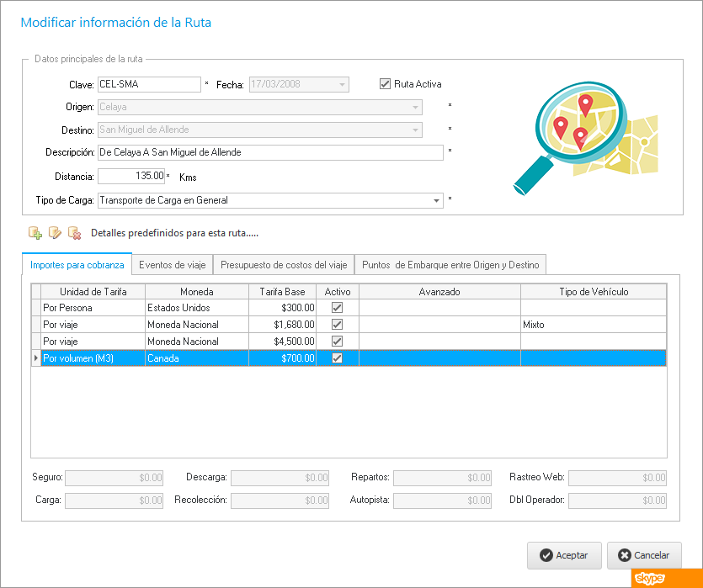
Task: Open the Destino dropdown list
Action: (x=416, y=130)
